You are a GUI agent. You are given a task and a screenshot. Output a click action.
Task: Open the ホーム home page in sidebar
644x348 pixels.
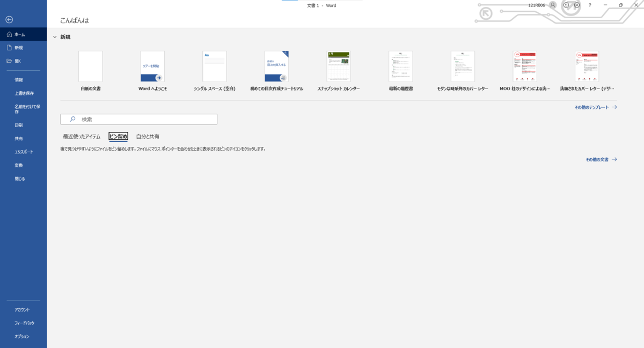point(24,34)
